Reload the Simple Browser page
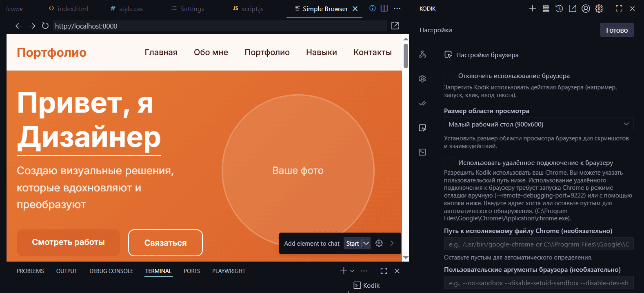Screen dimensions: 644x293 [45, 26]
